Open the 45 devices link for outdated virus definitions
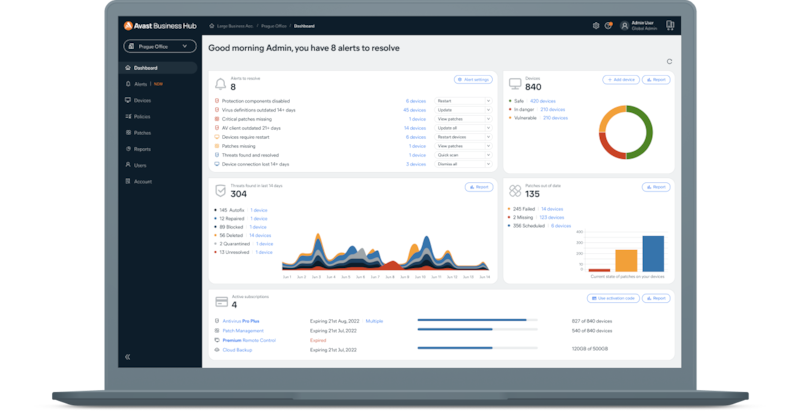Image resolution: width=800 pixels, height=412 pixels. point(415,110)
